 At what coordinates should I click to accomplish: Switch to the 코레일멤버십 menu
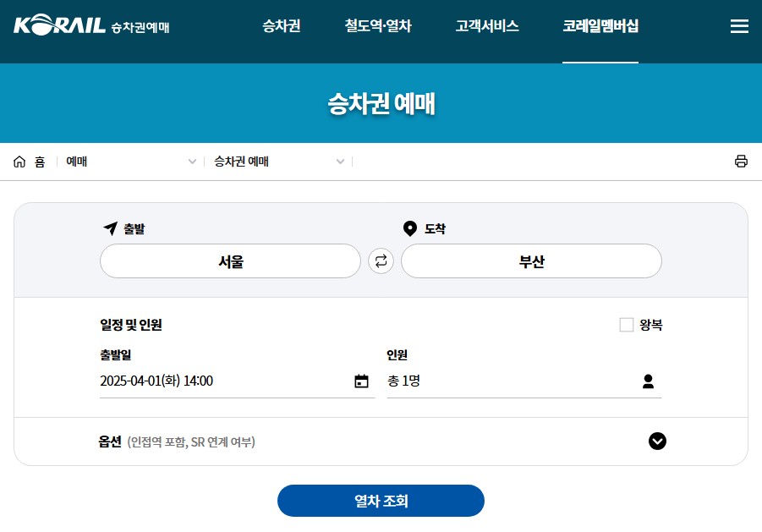click(600, 25)
